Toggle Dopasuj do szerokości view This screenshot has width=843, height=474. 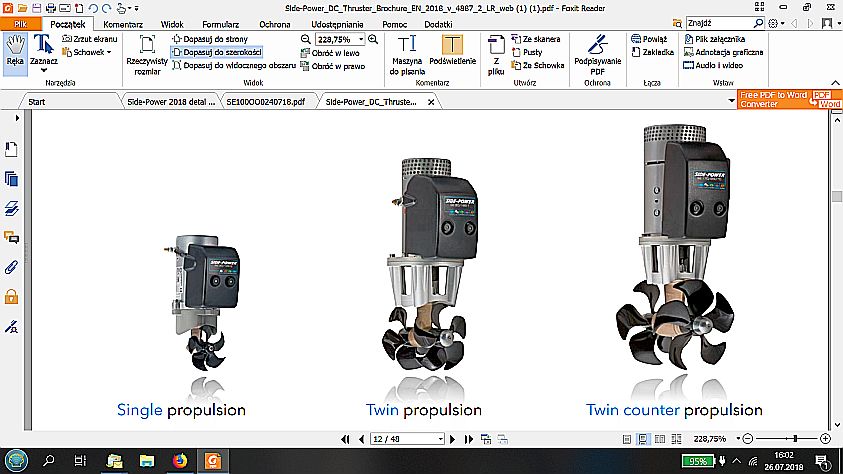click(x=217, y=52)
